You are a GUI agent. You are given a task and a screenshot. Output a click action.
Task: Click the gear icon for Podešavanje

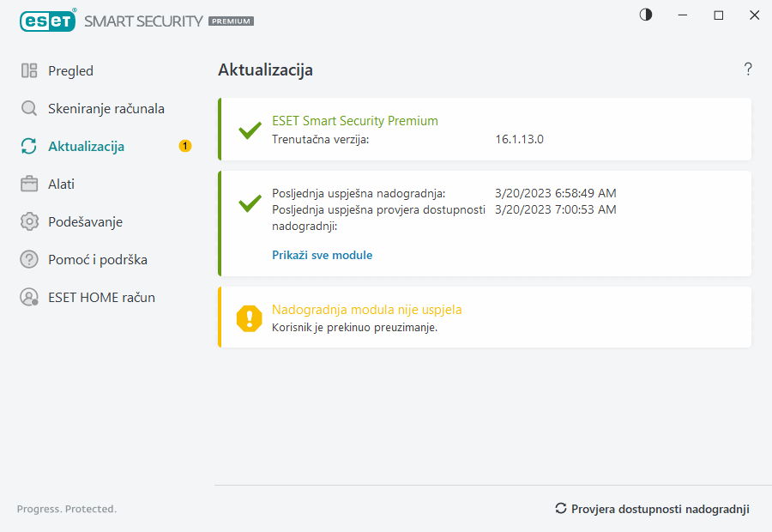[x=28, y=221]
